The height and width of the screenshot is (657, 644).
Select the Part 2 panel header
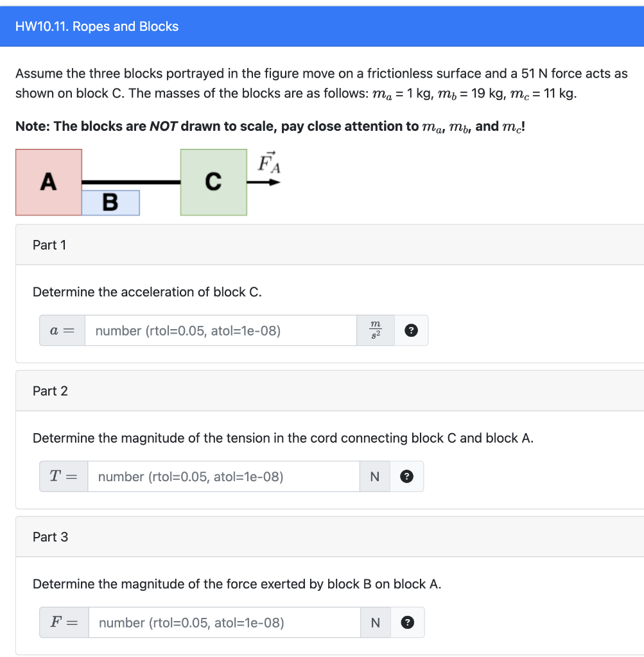click(x=329, y=391)
